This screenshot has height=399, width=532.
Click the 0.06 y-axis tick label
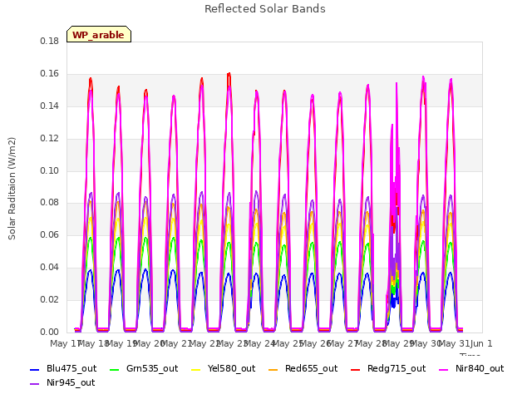[x=50, y=234]
